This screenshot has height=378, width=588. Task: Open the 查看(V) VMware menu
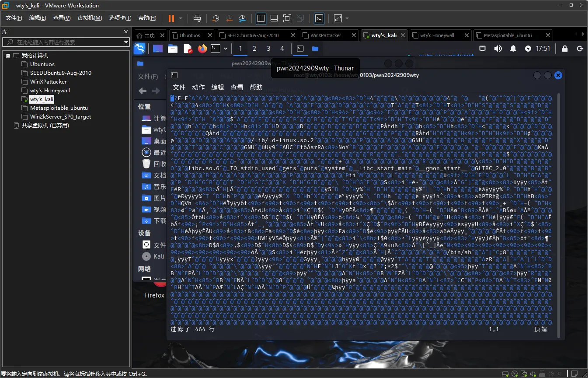tap(62, 18)
